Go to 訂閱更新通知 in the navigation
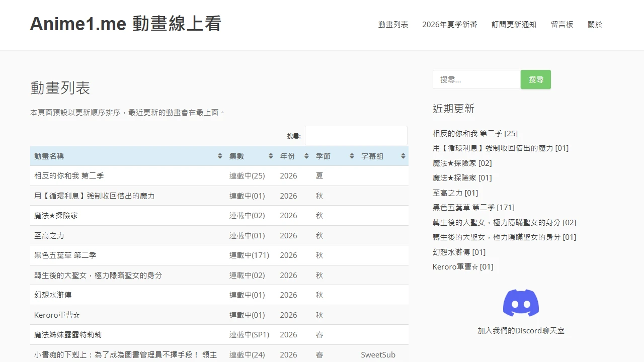The width and height of the screenshot is (644, 362). coord(514,24)
